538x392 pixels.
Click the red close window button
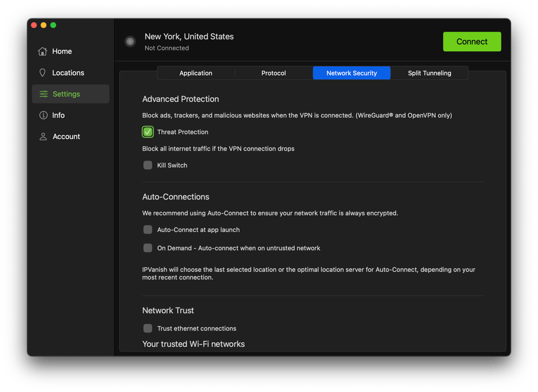tap(34, 25)
